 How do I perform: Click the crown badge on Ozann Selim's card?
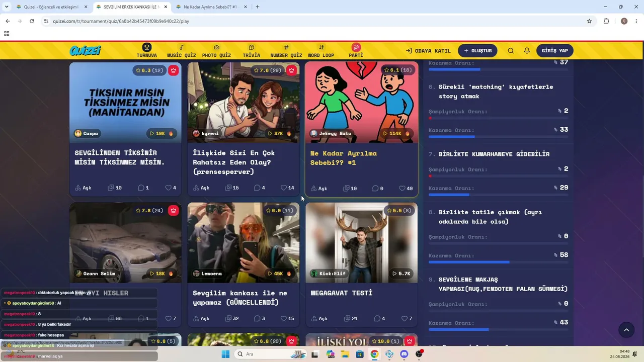pos(174,211)
